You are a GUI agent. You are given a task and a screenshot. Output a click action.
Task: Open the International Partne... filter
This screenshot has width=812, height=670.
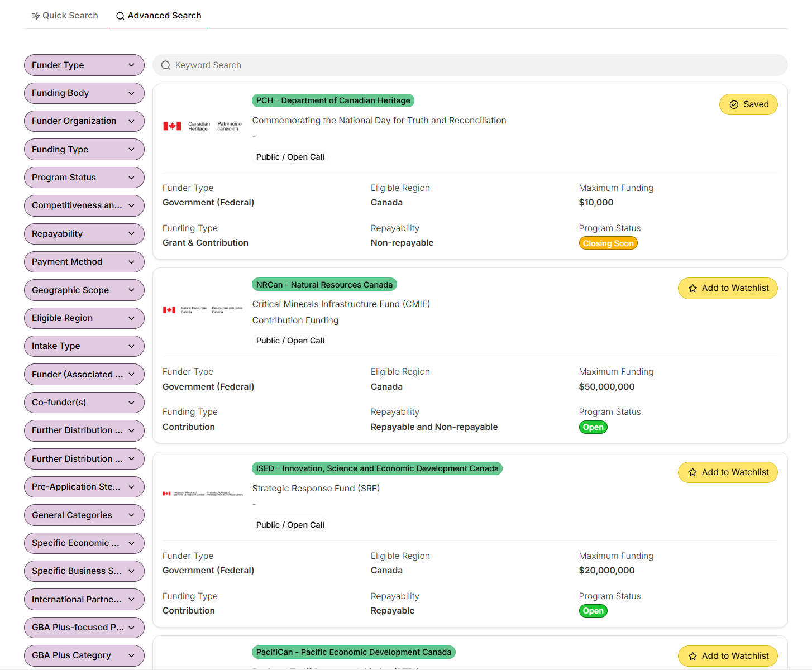(x=84, y=600)
